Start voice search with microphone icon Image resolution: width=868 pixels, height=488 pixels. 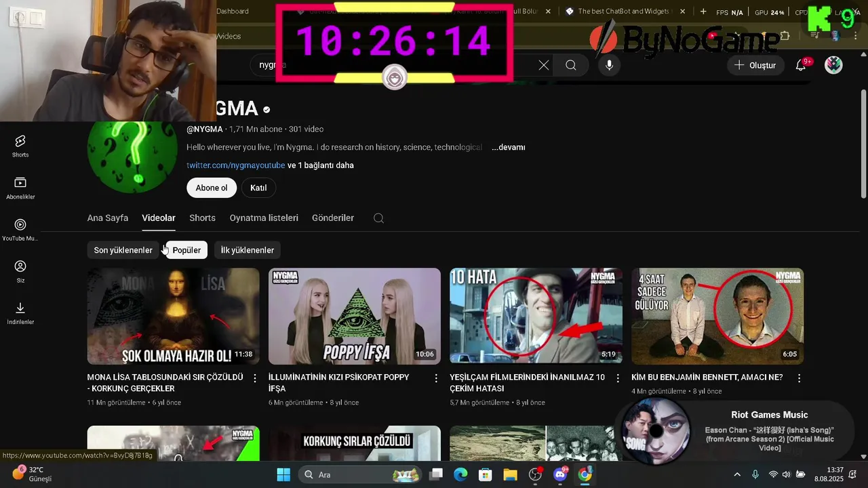click(x=609, y=65)
